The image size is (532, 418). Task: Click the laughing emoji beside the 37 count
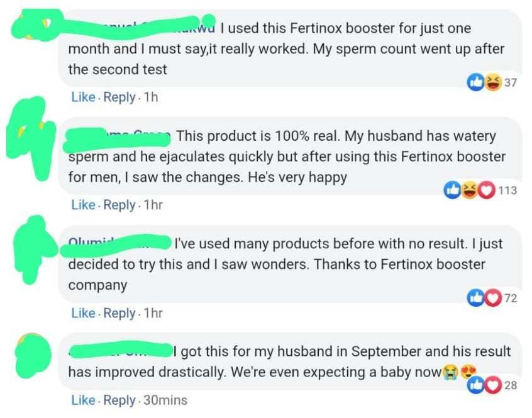point(492,82)
